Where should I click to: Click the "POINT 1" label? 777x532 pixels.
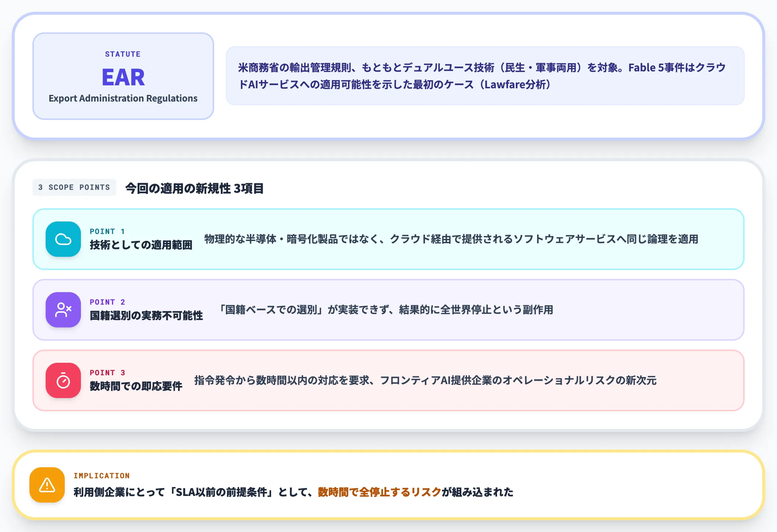(x=107, y=231)
